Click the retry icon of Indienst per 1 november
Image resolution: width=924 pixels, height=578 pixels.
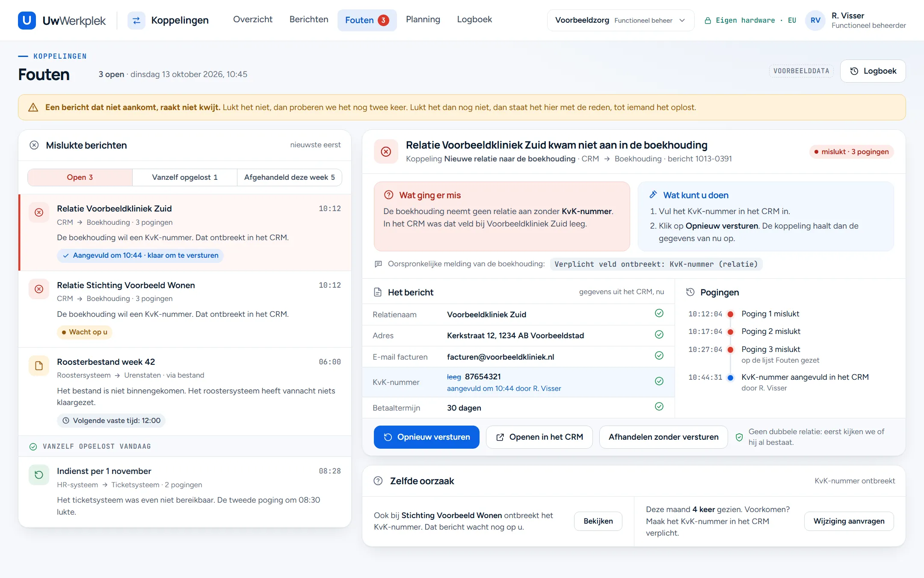click(39, 475)
